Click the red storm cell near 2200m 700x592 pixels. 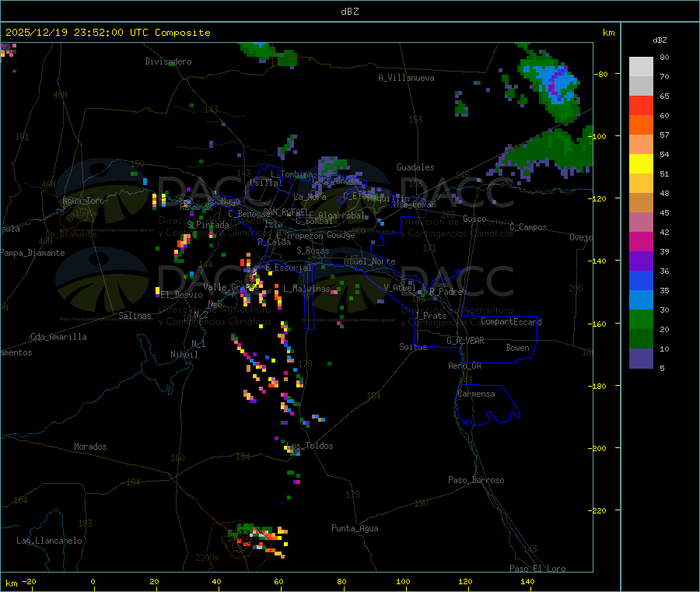pos(259,540)
